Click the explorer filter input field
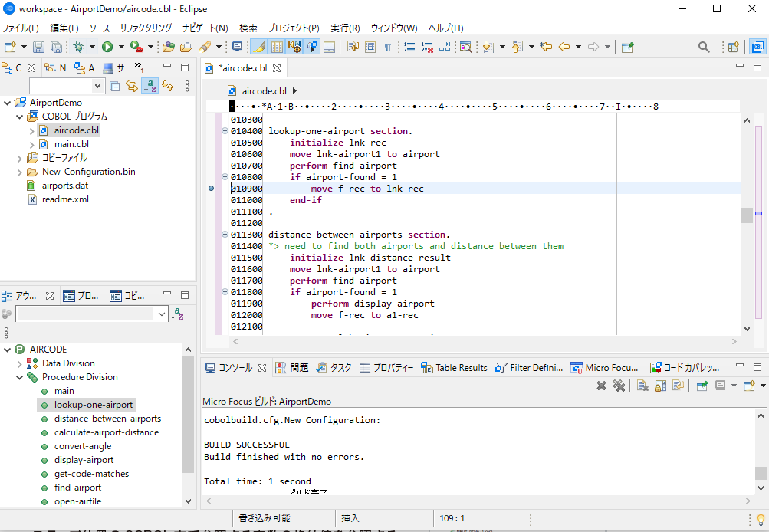This screenshot has height=532, width=769. (x=67, y=87)
